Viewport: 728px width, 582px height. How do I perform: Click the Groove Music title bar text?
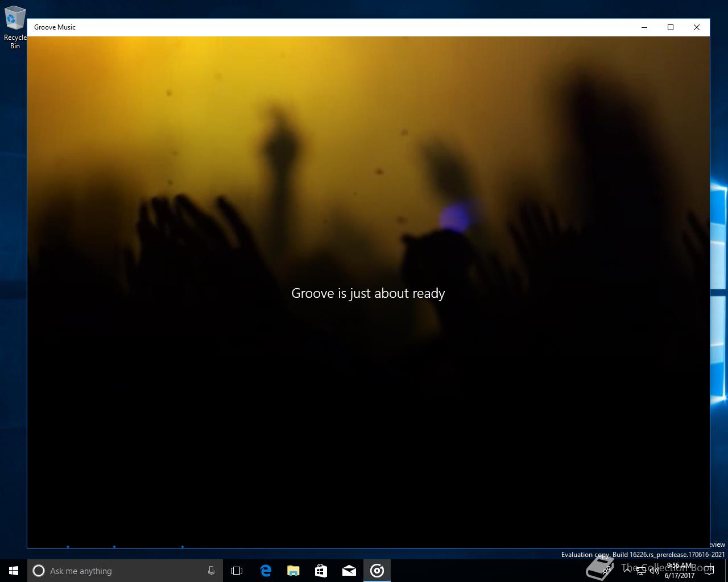55,27
